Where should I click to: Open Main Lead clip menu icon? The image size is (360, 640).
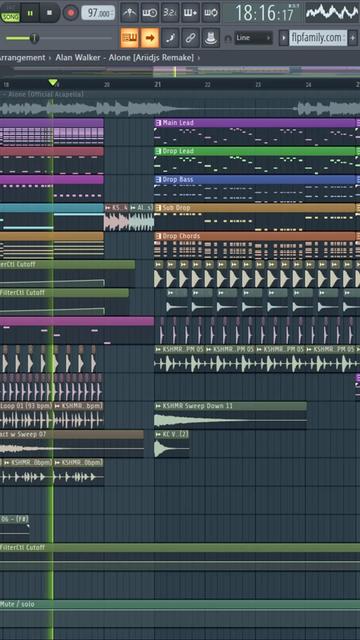point(158,123)
